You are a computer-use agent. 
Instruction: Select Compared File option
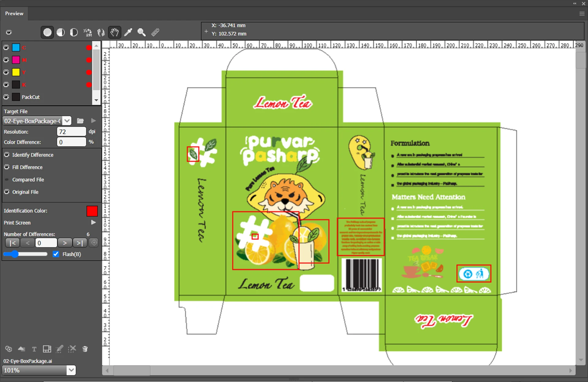pyautogui.click(x=28, y=180)
